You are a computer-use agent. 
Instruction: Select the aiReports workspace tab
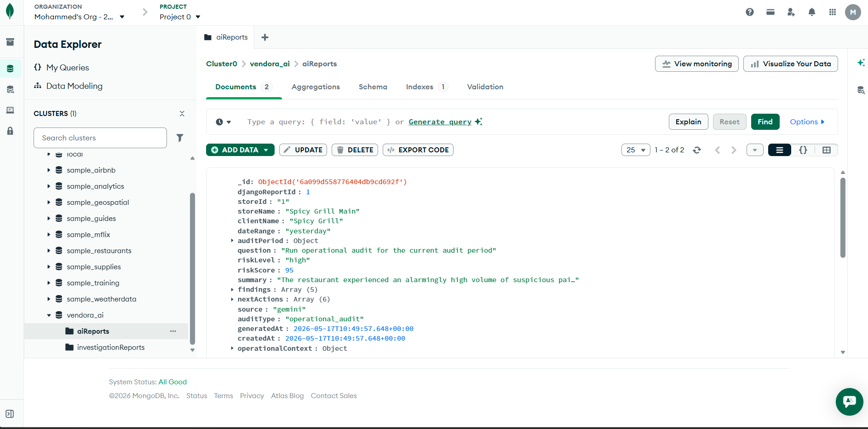click(x=226, y=37)
